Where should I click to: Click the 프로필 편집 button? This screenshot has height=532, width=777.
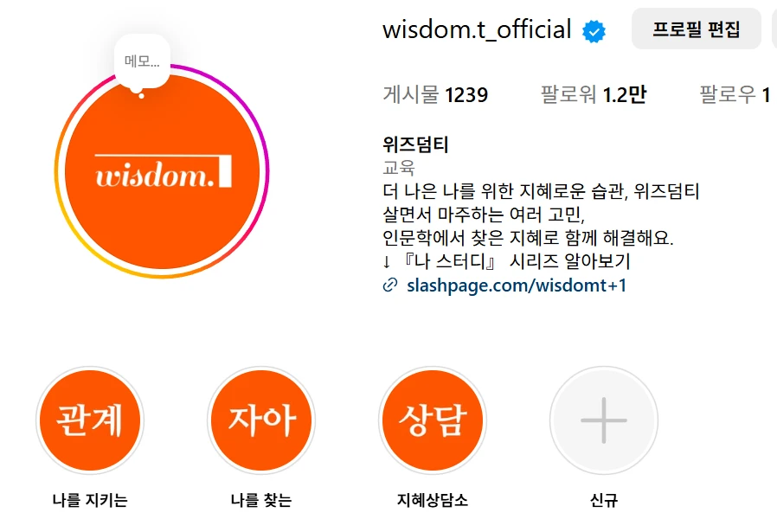click(x=696, y=29)
